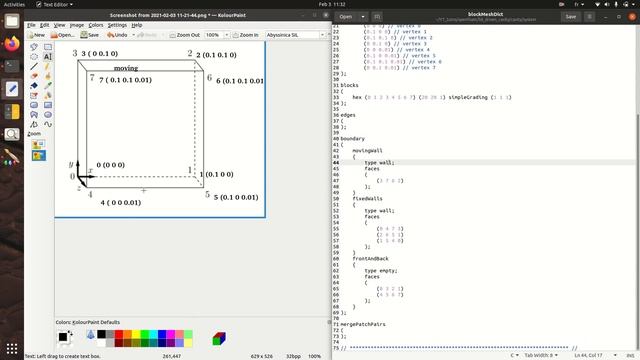Select the Rectangle shape tool
Image resolution: width=640 pixels, height=360 pixels.
click(x=48, y=105)
